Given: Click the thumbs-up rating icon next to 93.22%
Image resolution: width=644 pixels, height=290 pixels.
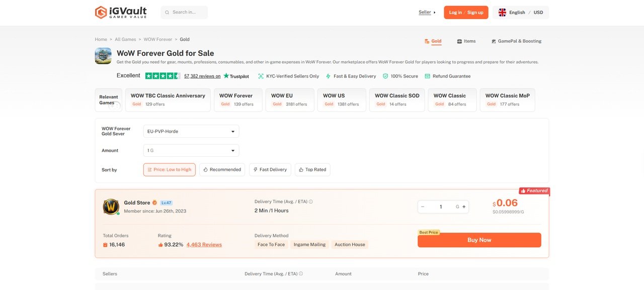Looking at the screenshot, I should [160, 245].
